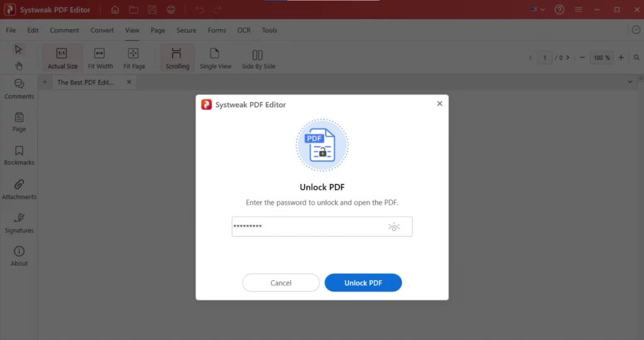
Task: Show password with eye icon
Action: click(394, 227)
